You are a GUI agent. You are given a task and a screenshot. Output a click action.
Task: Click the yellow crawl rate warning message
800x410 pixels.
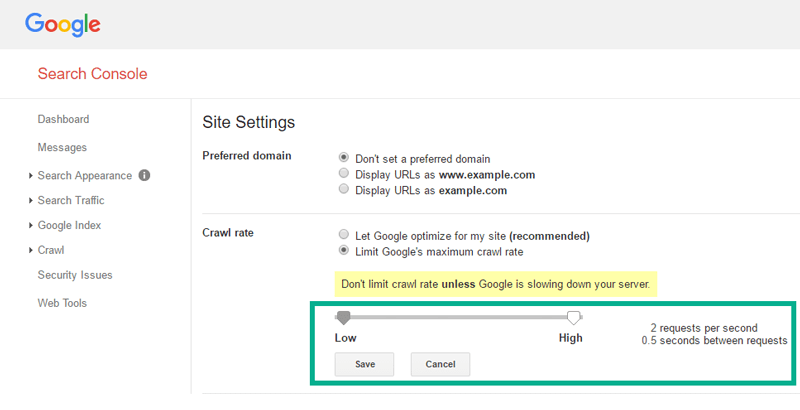[496, 284]
